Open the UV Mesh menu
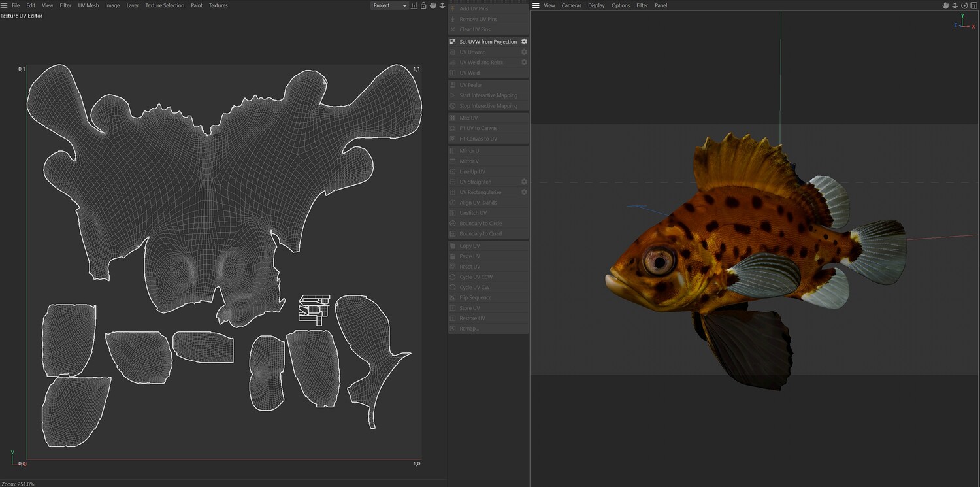This screenshot has height=487, width=980. coord(88,5)
